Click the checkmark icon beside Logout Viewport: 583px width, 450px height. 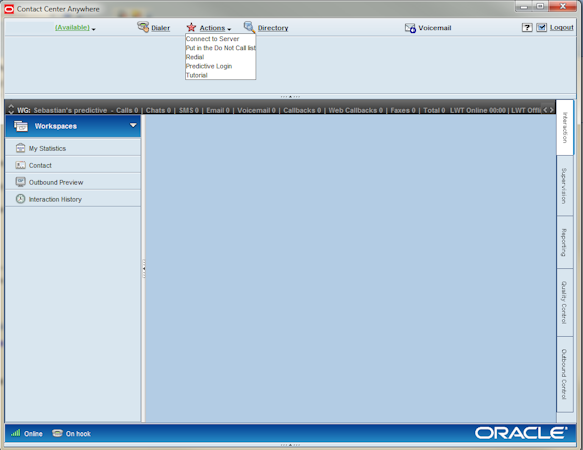[541, 28]
